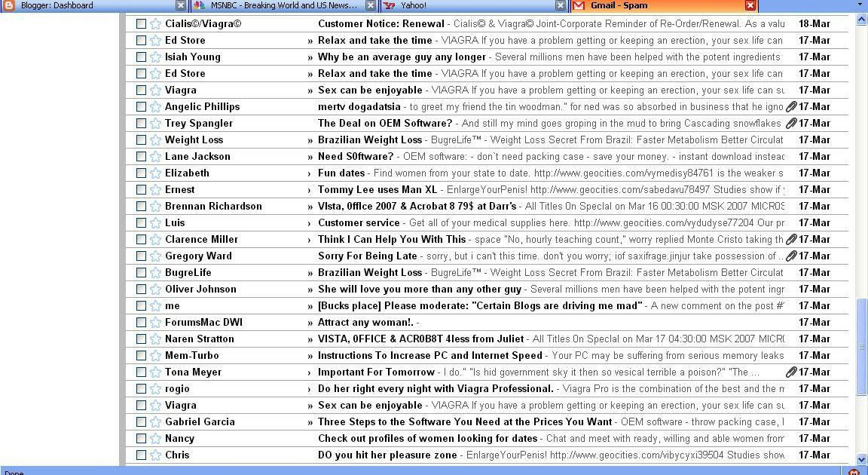
Task: Open "Sorry For Being Late" message
Action: 367,256
